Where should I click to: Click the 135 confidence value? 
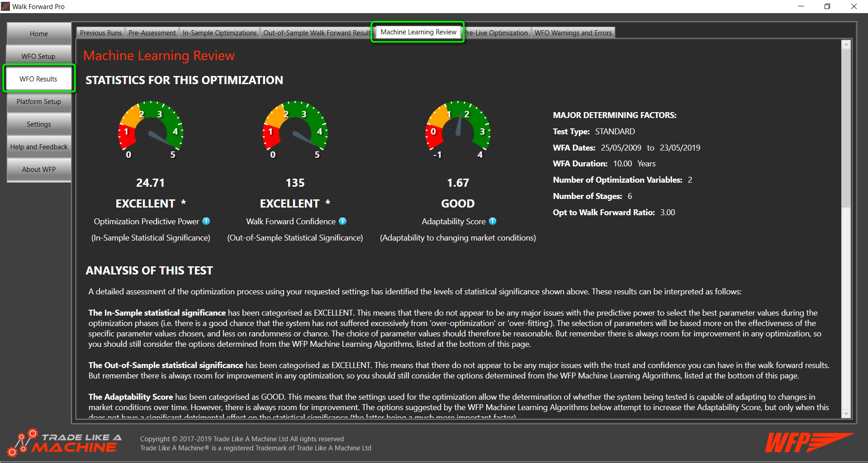[295, 183]
